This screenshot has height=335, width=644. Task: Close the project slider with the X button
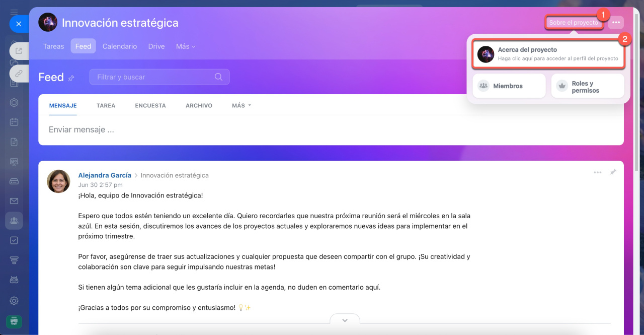point(19,24)
